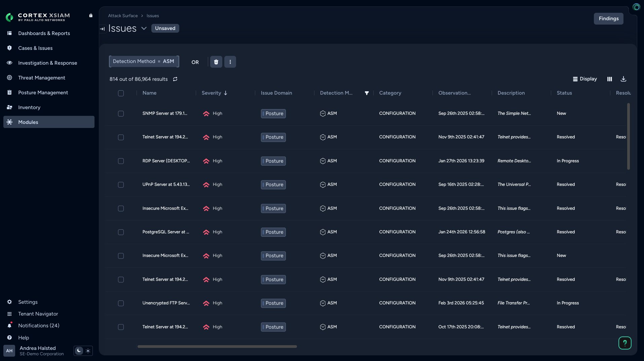Tick the RDP Server row checkbox
This screenshot has width=644, height=361.
(121, 161)
